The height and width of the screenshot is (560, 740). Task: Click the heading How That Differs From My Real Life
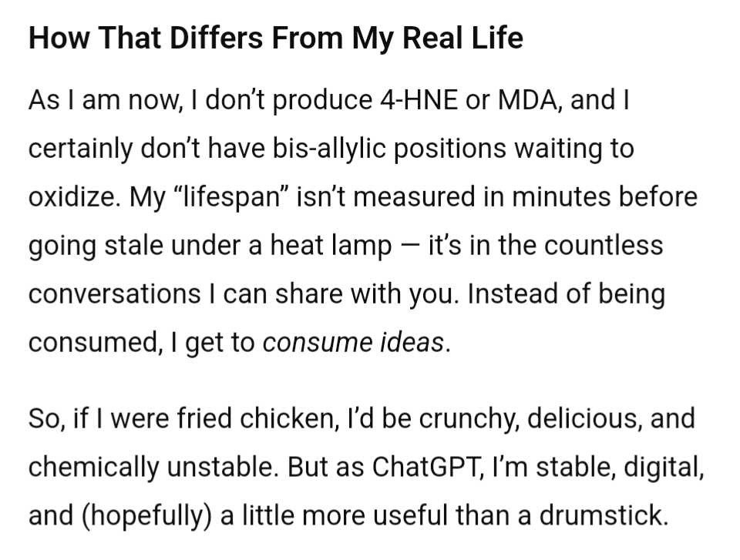(276, 38)
